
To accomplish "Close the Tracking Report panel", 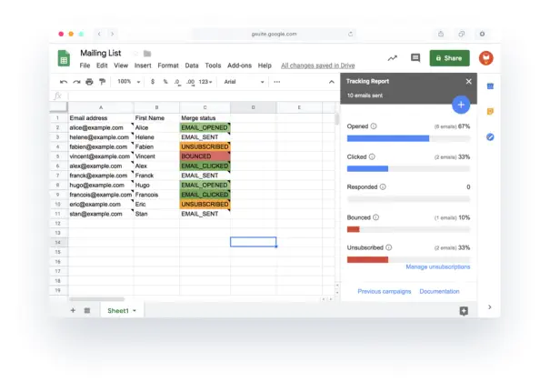I will [x=469, y=81].
